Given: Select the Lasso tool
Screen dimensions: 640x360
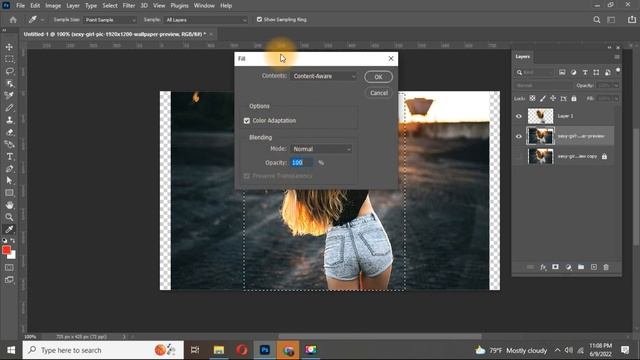Looking at the screenshot, I should pyautogui.click(x=9, y=71).
